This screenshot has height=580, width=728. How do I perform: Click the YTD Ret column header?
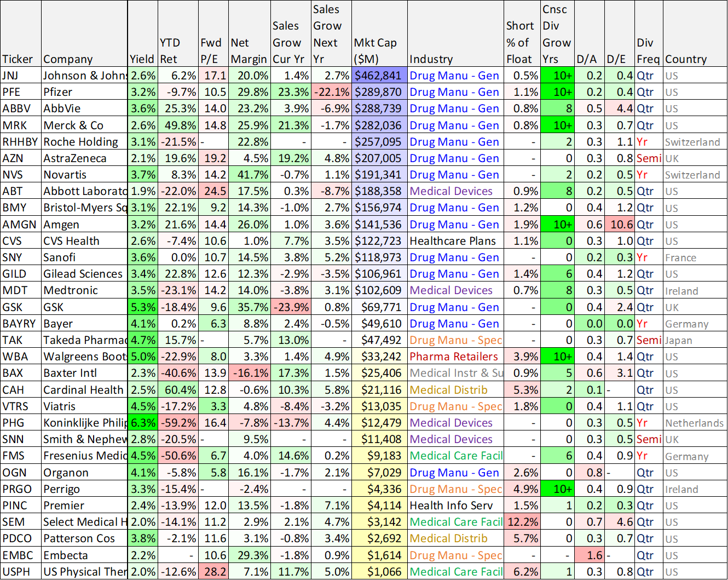pyautogui.click(x=178, y=34)
